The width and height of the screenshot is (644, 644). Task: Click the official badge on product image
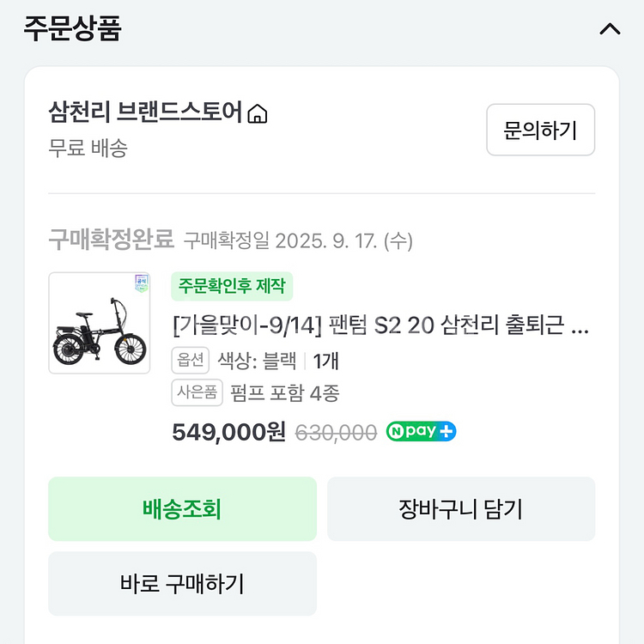pyautogui.click(x=142, y=284)
